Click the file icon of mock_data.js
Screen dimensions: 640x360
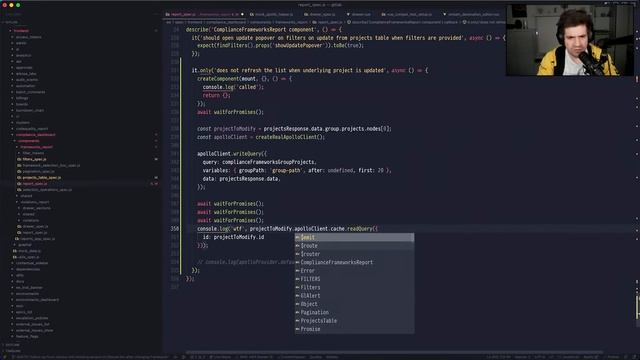15,251
